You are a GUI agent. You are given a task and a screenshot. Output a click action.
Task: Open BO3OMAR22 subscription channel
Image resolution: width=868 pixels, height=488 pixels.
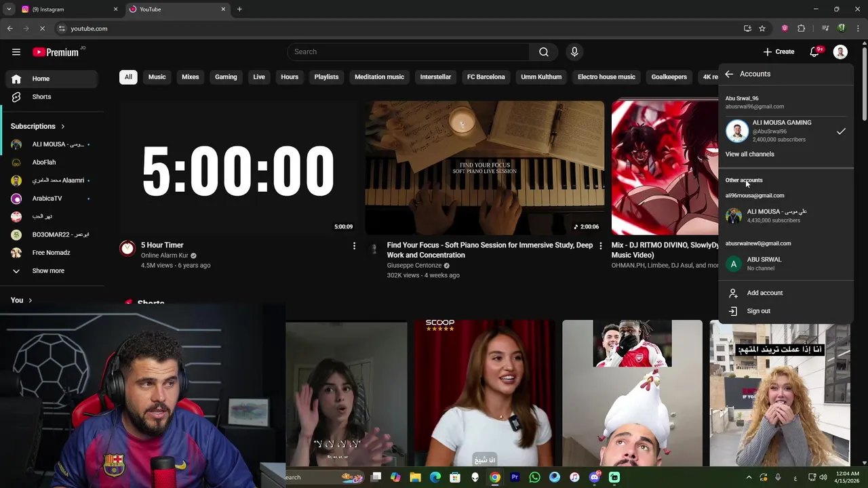[x=52, y=235]
